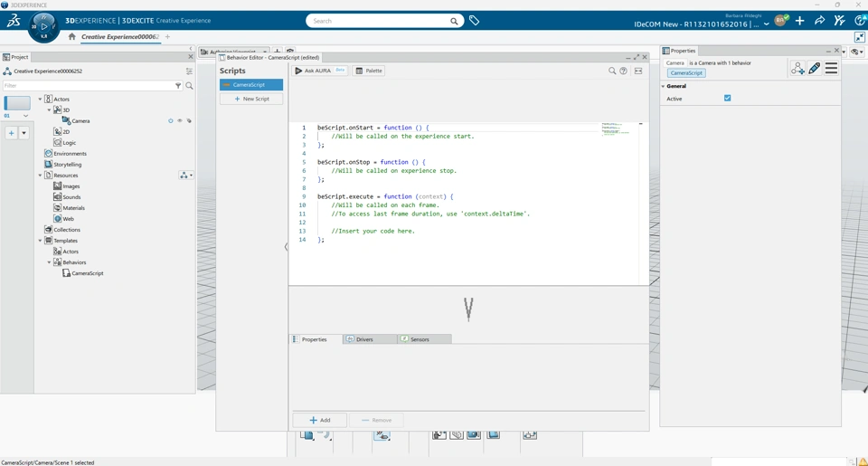Select CameraScript in Scripts list
868x466 pixels.
[x=251, y=85]
